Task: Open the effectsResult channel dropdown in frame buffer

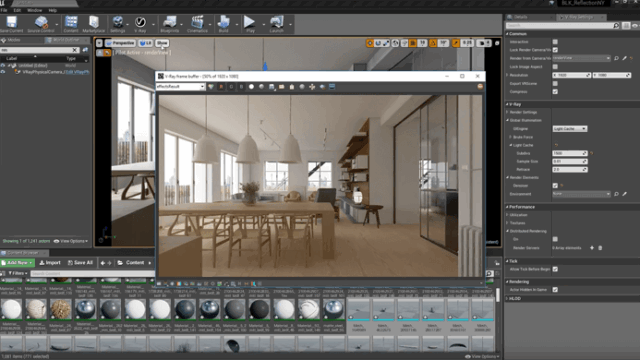Action: point(180,87)
